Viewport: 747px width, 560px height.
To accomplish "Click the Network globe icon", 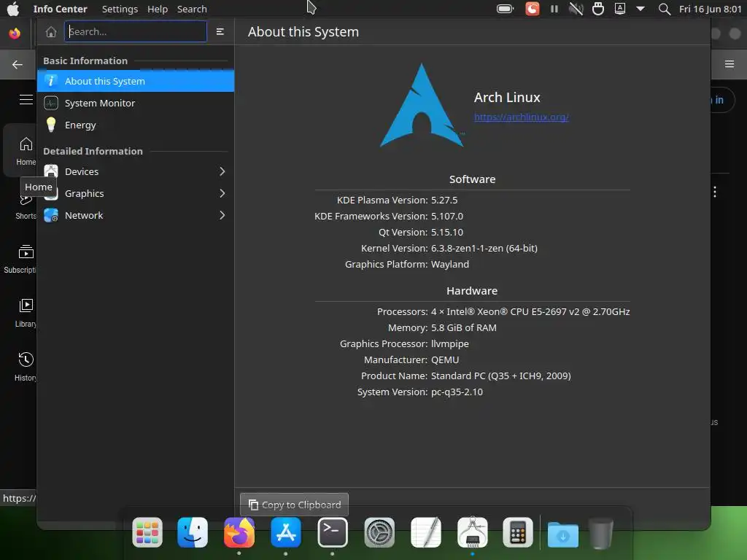I will pos(51,215).
